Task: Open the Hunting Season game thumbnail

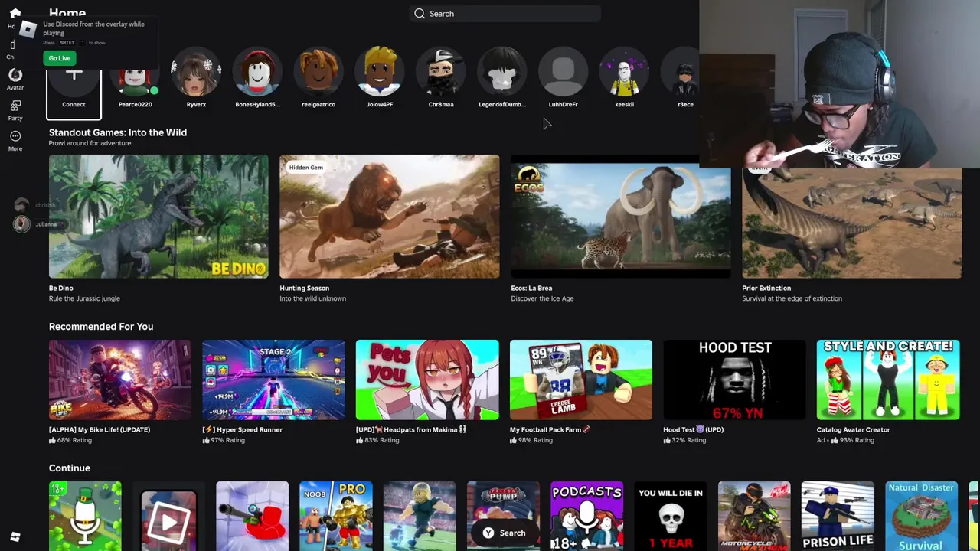Action: click(x=390, y=217)
